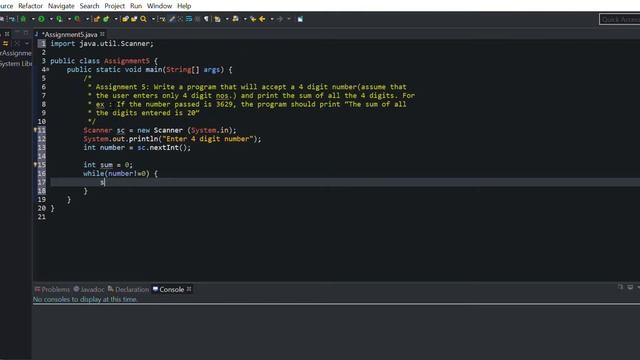Click the Open Console icon in console panel
This screenshot has width=640, height=360.
tap(630, 287)
